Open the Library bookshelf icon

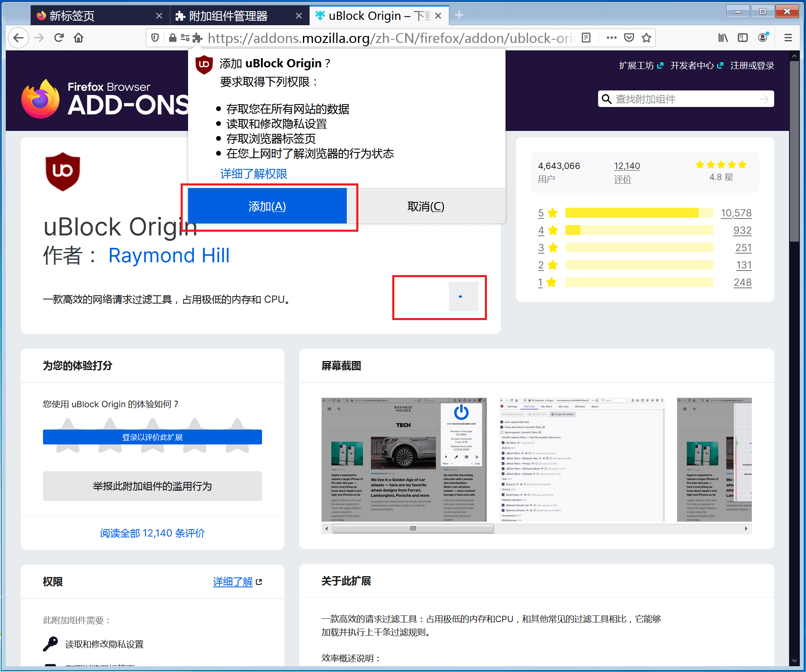pos(723,38)
